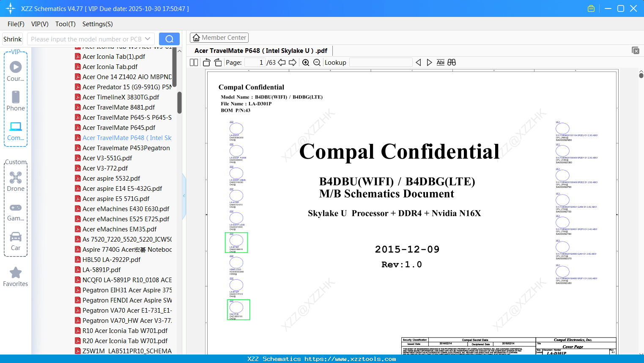Open Acer One 14 Z1402 AiO file
Screen dimensions: 644x363
click(123, 77)
